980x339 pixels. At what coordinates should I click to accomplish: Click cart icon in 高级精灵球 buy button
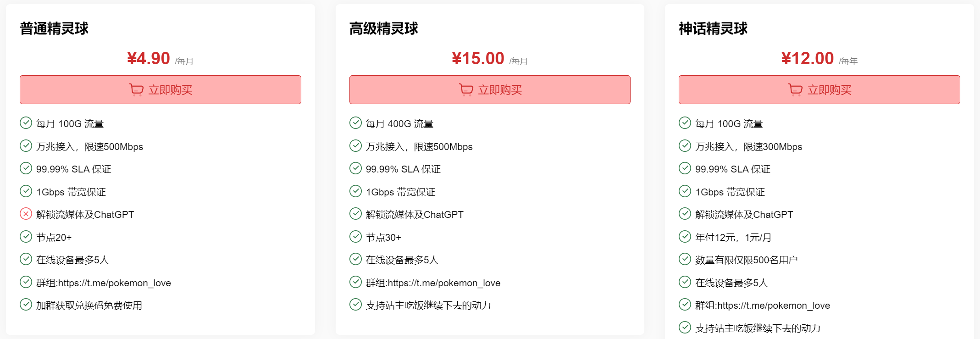(466, 89)
